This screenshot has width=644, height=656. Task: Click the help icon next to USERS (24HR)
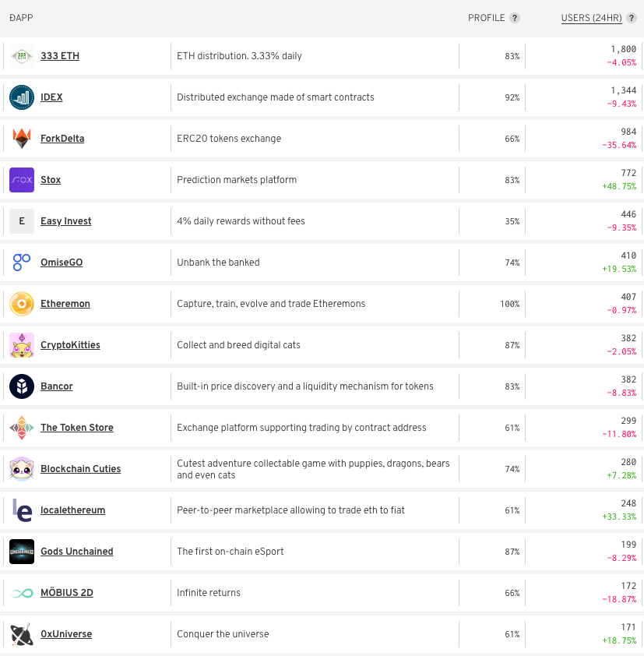tap(632, 18)
